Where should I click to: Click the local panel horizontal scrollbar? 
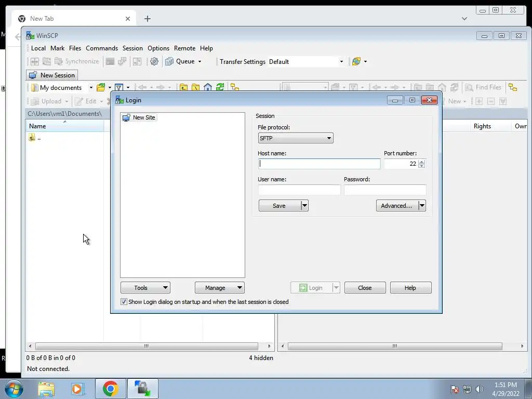[146, 346]
